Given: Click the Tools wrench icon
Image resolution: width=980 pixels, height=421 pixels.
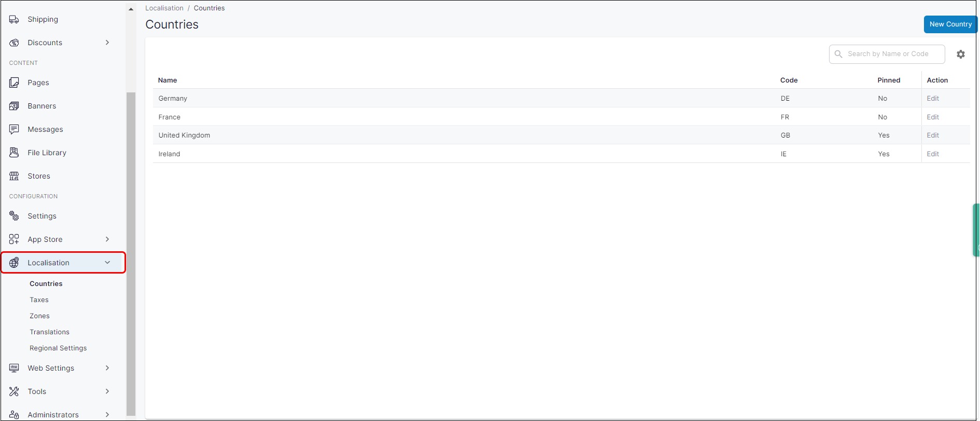Looking at the screenshot, I should [14, 391].
